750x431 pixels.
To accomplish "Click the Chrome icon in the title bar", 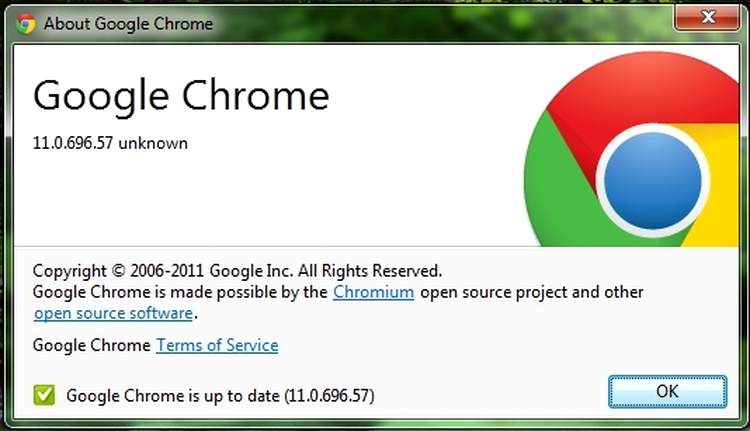I will [x=25, y=23].
